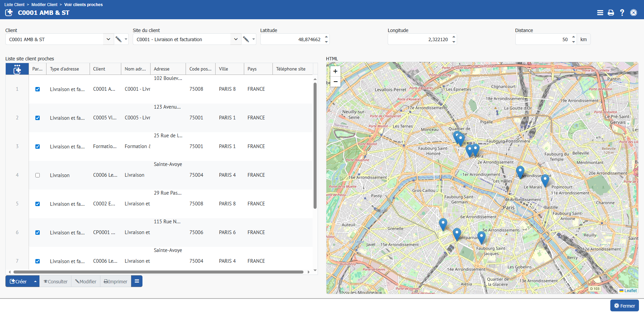Expand the Client dropdown list

[x=108, y=39]
